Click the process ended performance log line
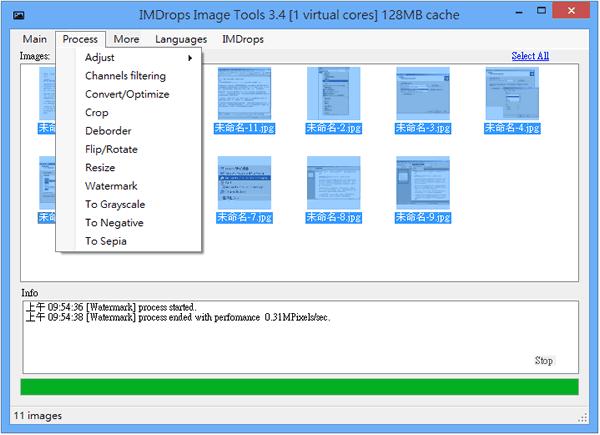This screenshot has height=435, width=600. tap(178, 317)
